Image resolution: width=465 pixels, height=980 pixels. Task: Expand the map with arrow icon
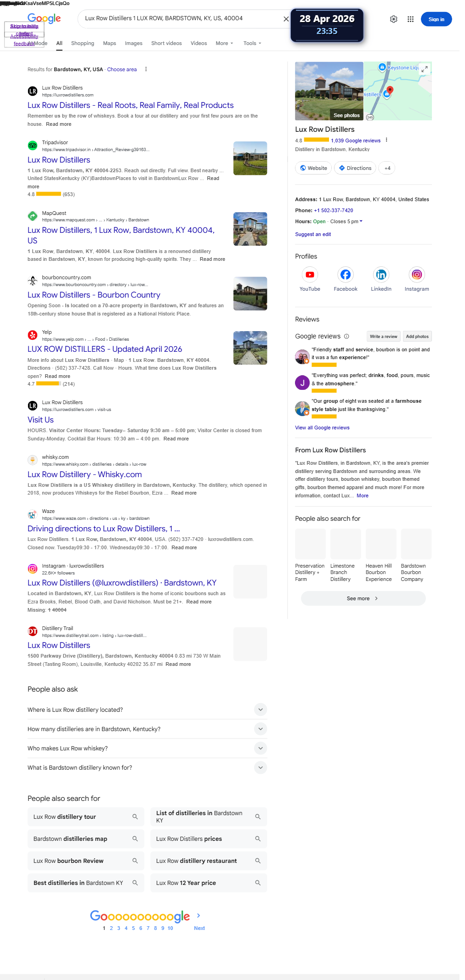coord(425,68)
